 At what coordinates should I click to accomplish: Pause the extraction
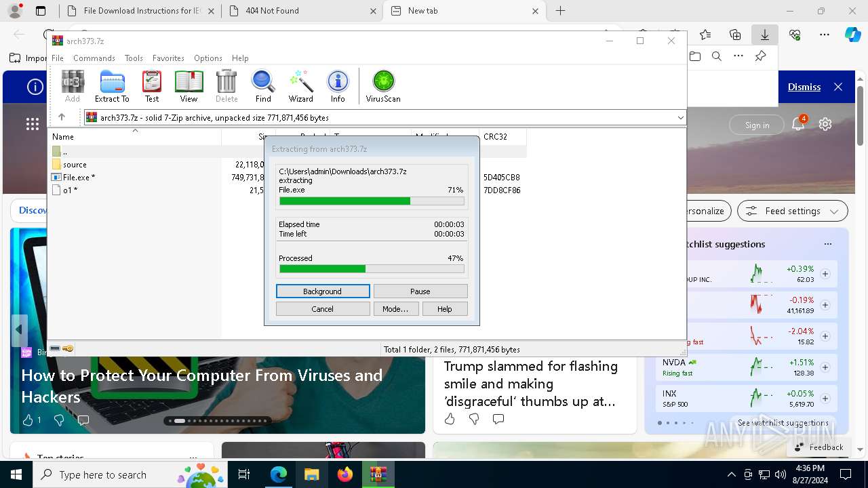[x=420, y=291]
